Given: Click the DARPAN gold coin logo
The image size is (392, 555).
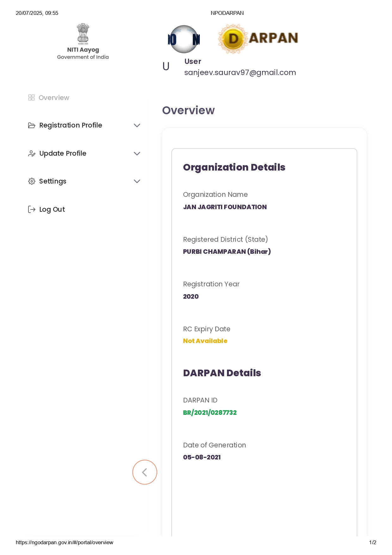Looking at the screenshot, I should [x=233, y=39].
